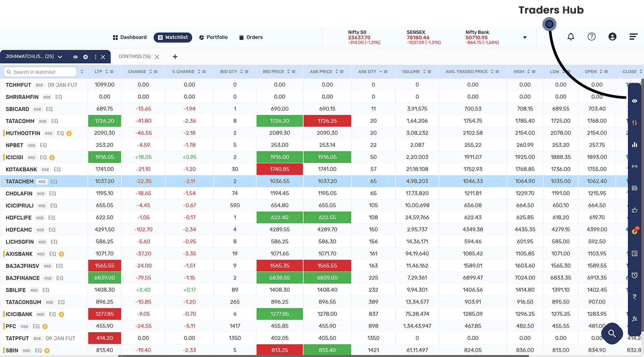The image size is (644, 357).
Task: Toggle ASK QTY ascending sort arrow
Action: pyautogui.click(x=381, y=72)
